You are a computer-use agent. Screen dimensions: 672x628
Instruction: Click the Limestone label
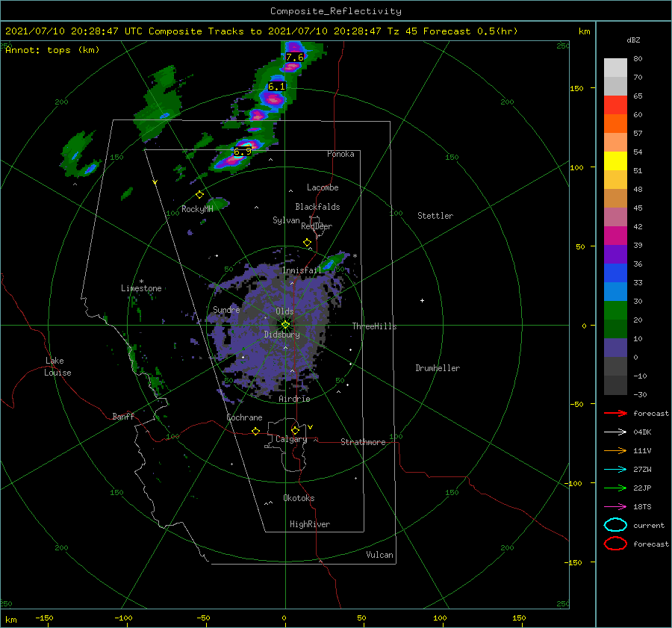tap(141, 288)
